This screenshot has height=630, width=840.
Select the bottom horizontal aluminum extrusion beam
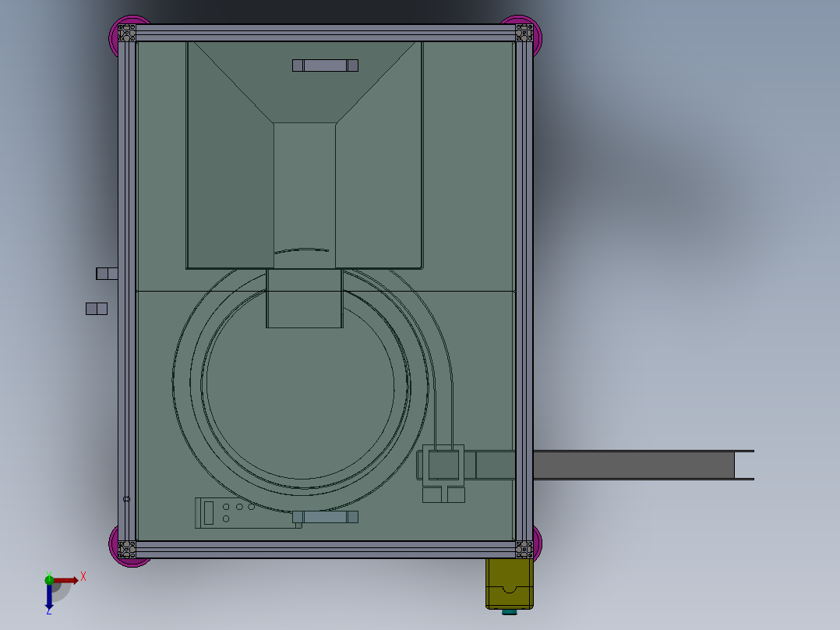click(x=326, y=550)
